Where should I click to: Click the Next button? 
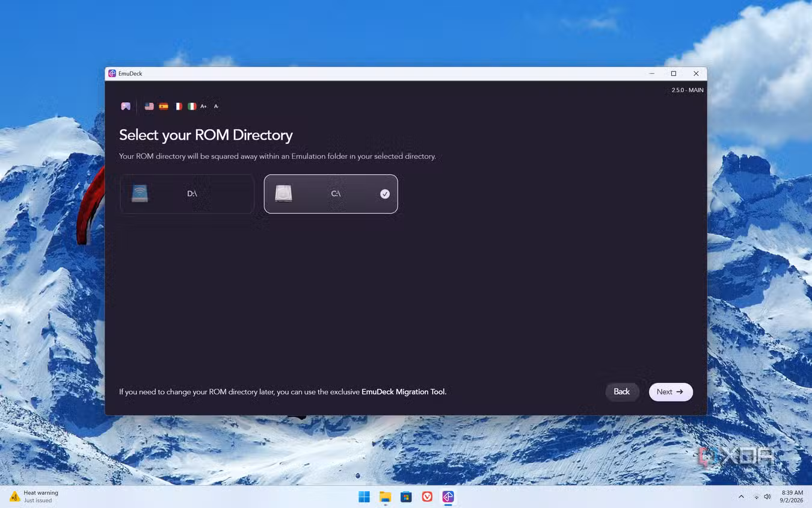(x=671, y=392)
